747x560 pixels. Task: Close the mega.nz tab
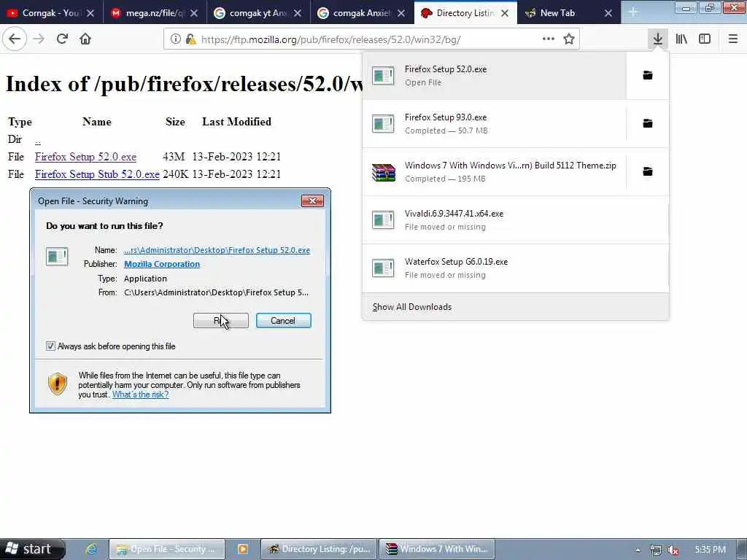pyautogui.click(x=194, y=13)
